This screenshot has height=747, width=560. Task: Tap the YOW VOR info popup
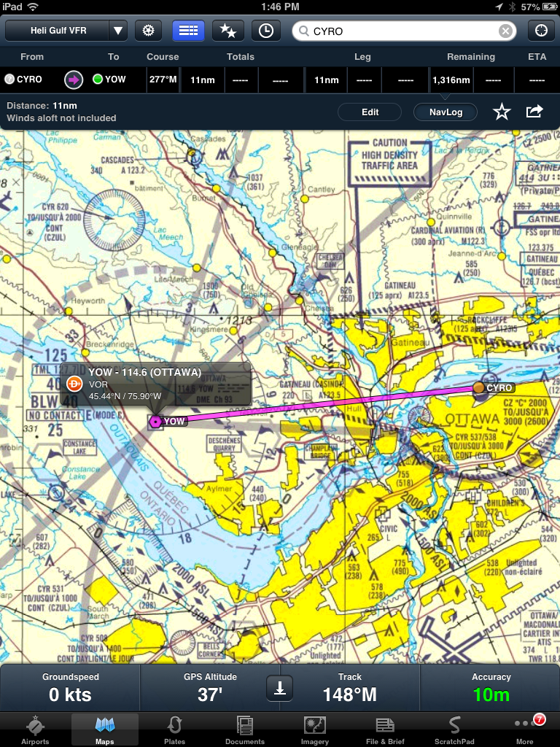(x=156, y=384)
